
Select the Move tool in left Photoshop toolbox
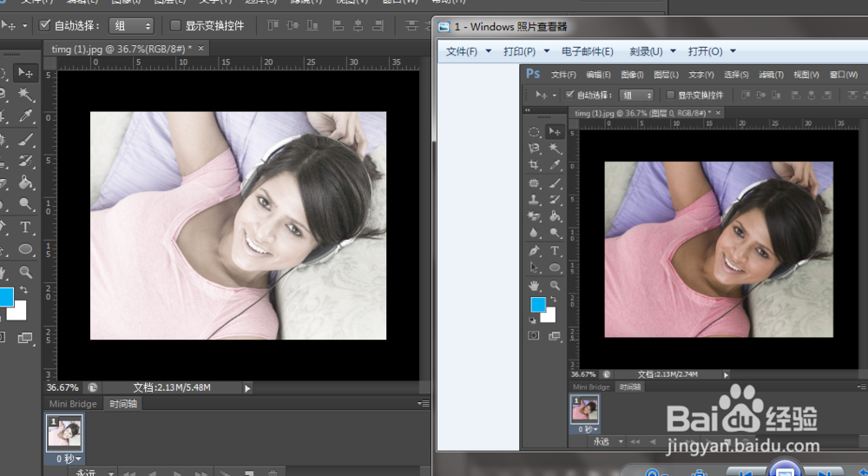tap(25, 72)
